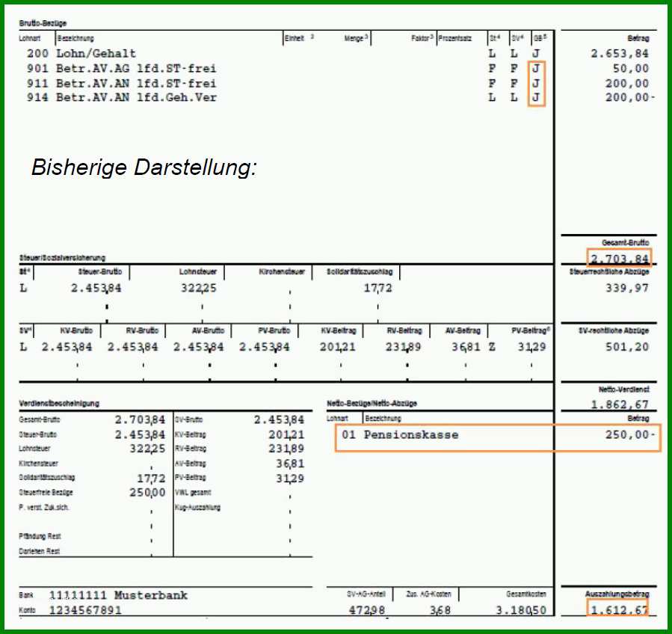Click the Konto number 1234567891
The width and height of the screenshot is (672, 634).
(85, 610)
